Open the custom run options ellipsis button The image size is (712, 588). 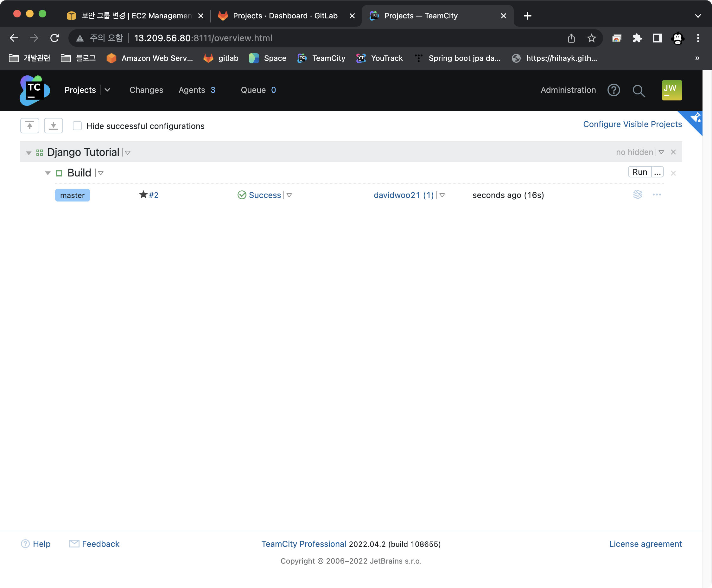pyautogui.click(x=657, y=172)
